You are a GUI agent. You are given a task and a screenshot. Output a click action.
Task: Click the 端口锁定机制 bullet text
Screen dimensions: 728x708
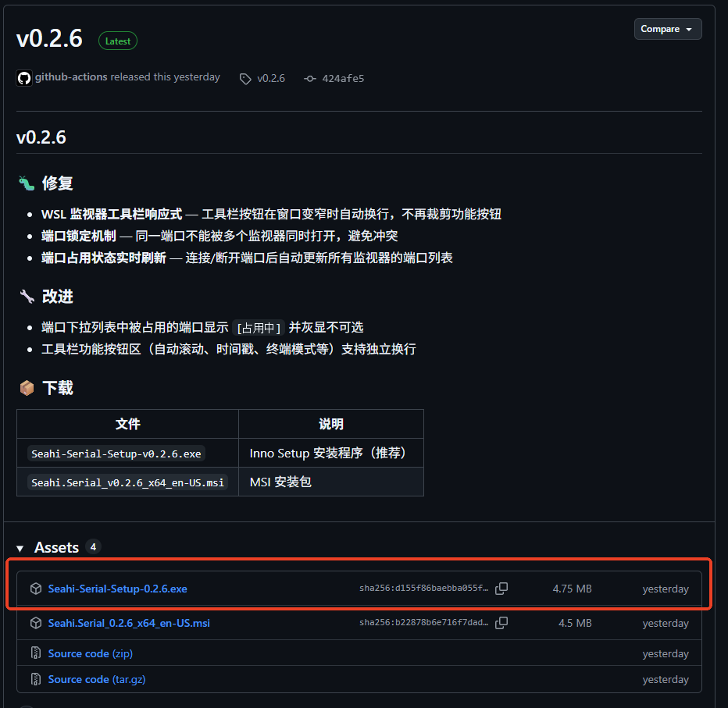[78, 236]
